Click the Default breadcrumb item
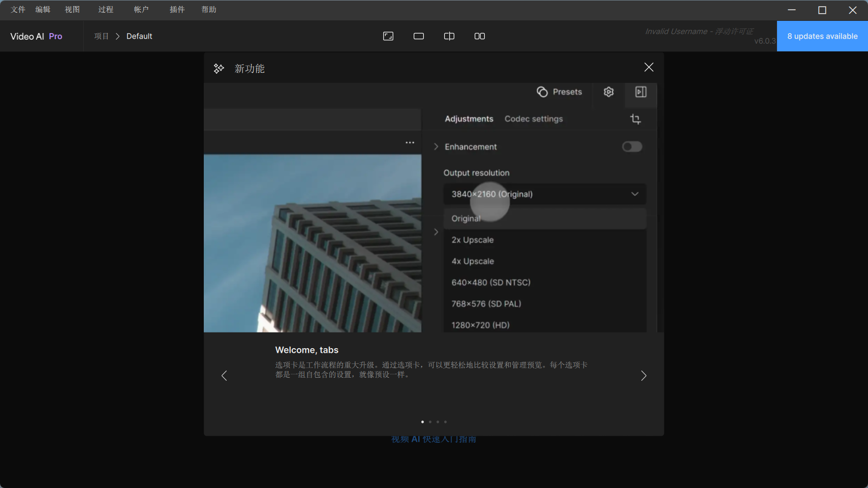The image size is (868, 488). [139, 36]
